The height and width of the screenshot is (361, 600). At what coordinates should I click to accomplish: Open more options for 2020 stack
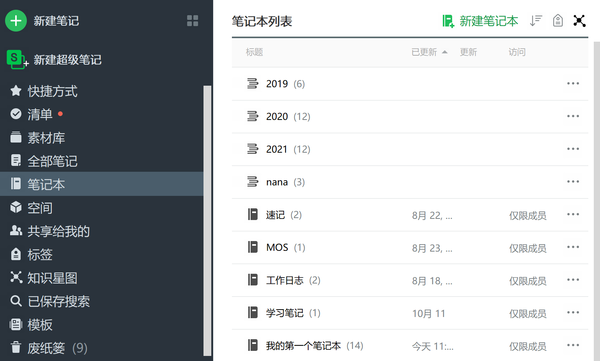[573, 116]
